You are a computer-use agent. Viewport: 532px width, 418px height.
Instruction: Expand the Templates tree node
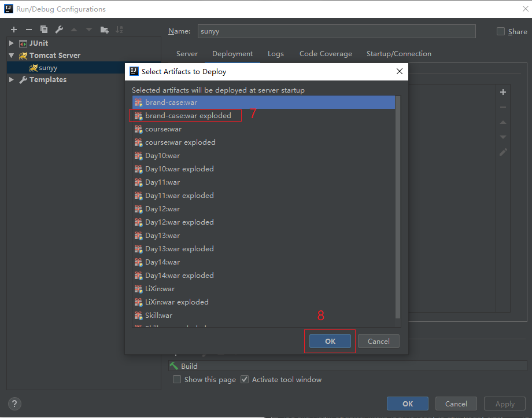pos(11,80)
